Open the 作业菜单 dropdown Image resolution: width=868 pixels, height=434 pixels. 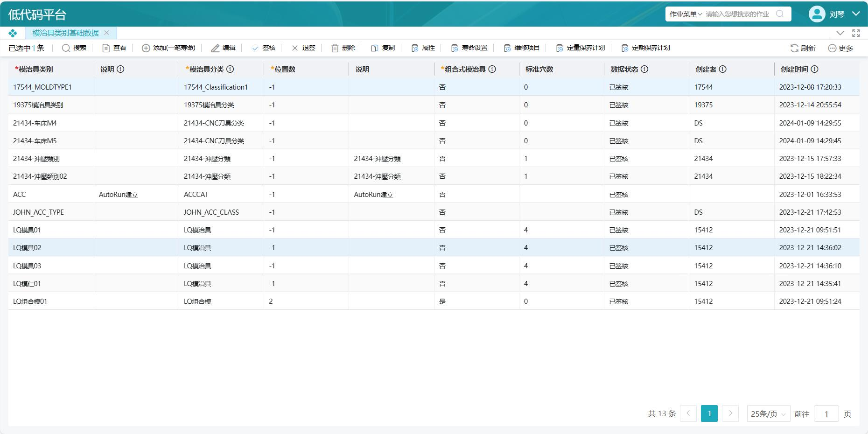point(686,14)
